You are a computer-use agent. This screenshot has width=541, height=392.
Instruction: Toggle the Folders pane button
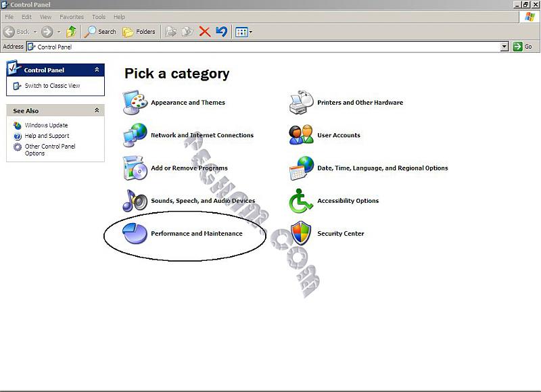point(139,32)
